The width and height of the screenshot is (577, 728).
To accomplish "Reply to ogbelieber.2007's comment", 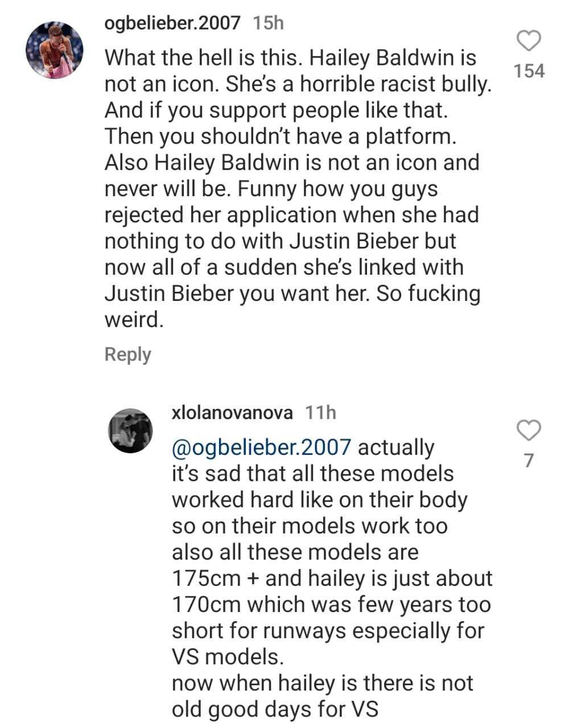I will (127, 354).
